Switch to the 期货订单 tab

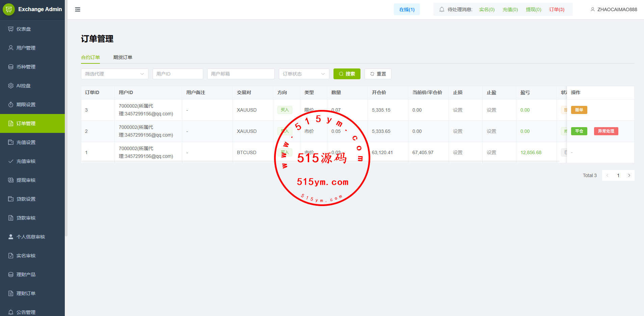pos(123,57)
